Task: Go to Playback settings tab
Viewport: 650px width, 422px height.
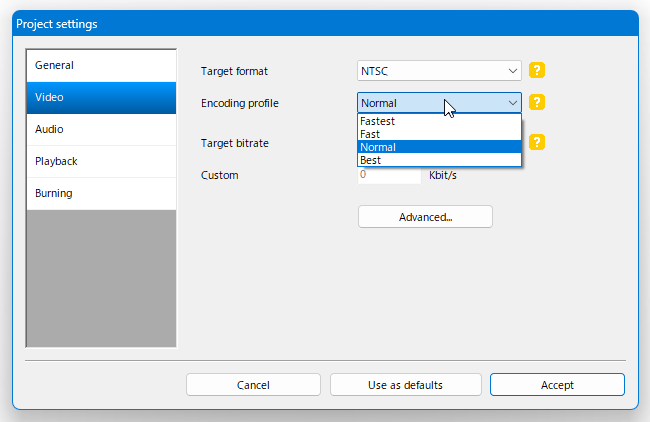Action: coord(101,161)
